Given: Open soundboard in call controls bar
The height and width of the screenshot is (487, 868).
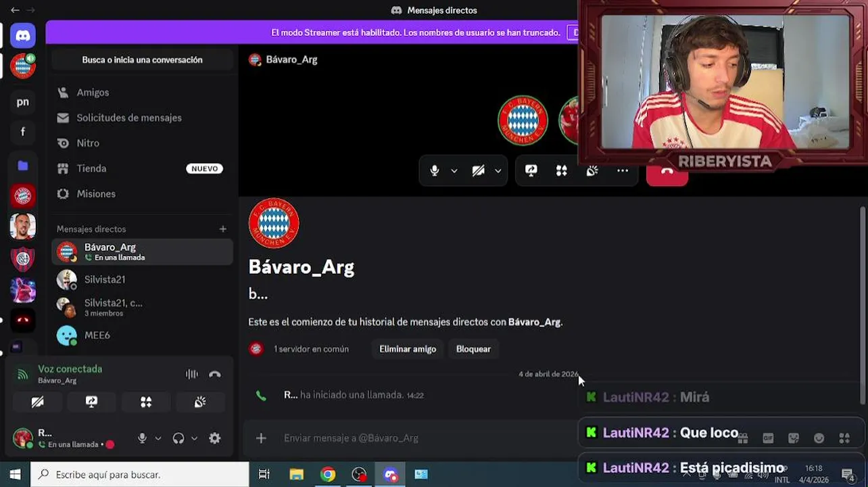Looking at the screenshot, I should (592, 171).
